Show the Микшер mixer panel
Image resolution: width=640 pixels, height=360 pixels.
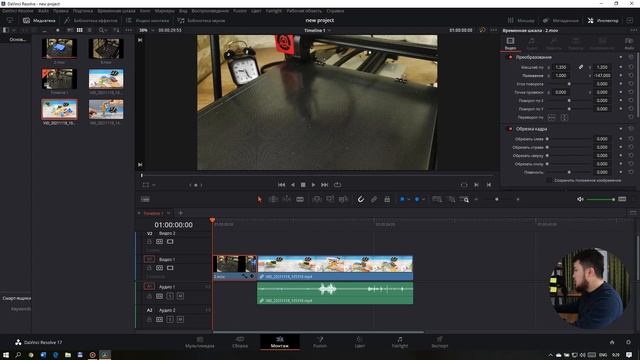tap(521, 20)
